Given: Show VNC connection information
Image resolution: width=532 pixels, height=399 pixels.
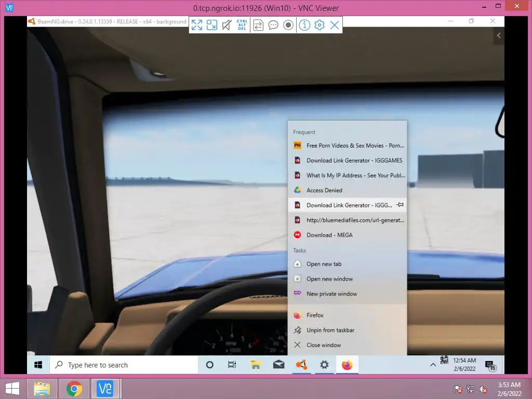Looking at the screenshot, I should pyautogui.click(x=304, y=25).
